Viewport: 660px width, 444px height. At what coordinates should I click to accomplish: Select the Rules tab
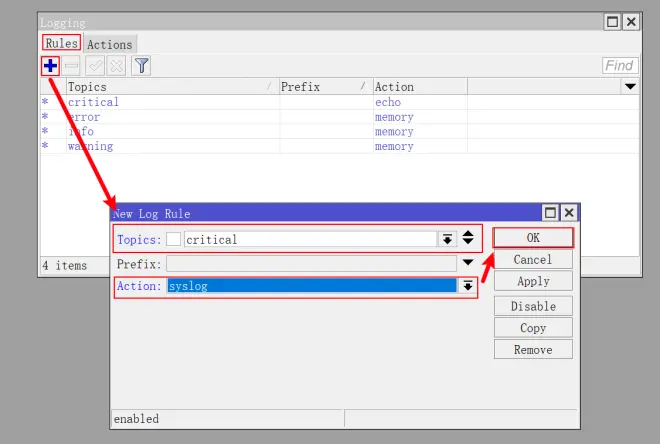[x=61, y=44]
